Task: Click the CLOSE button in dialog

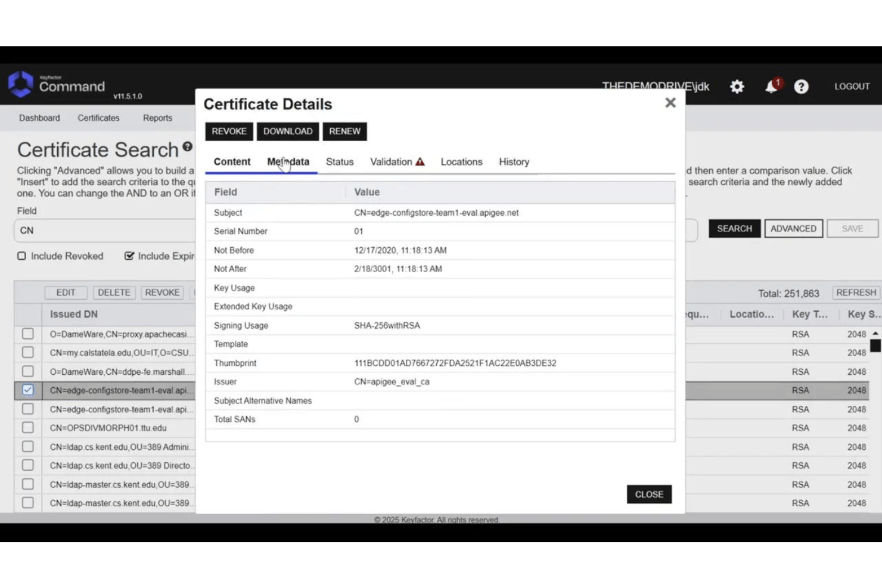Action: 649,494
